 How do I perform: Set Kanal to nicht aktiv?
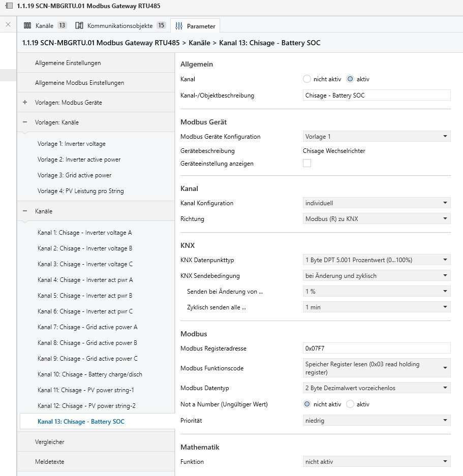(x=306, y=79)
